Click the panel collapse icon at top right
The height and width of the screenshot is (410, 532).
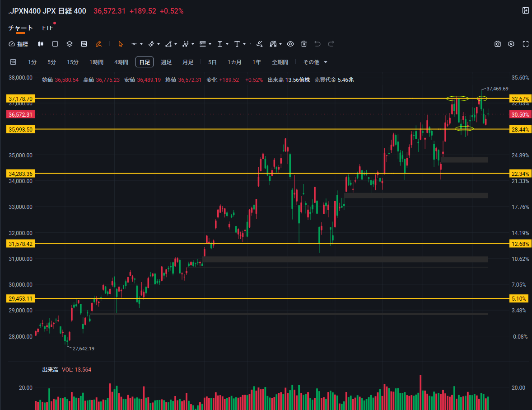[x=526, y=10]
